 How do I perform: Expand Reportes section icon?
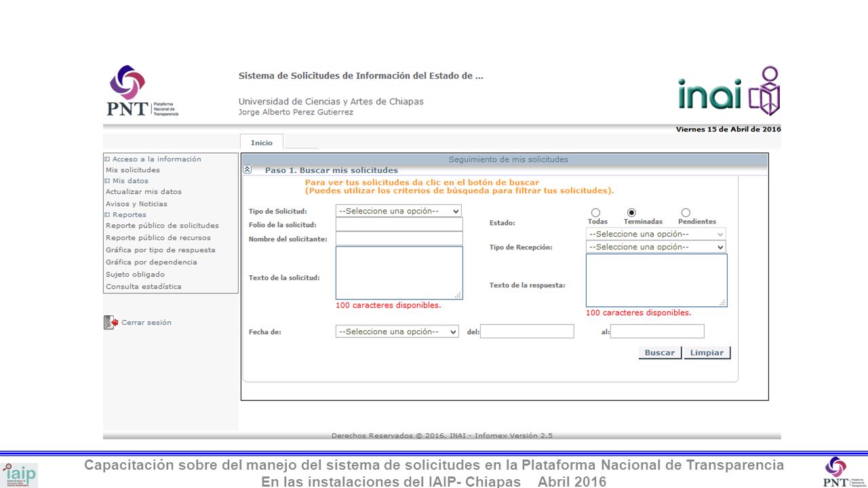(x=107, y=215)
